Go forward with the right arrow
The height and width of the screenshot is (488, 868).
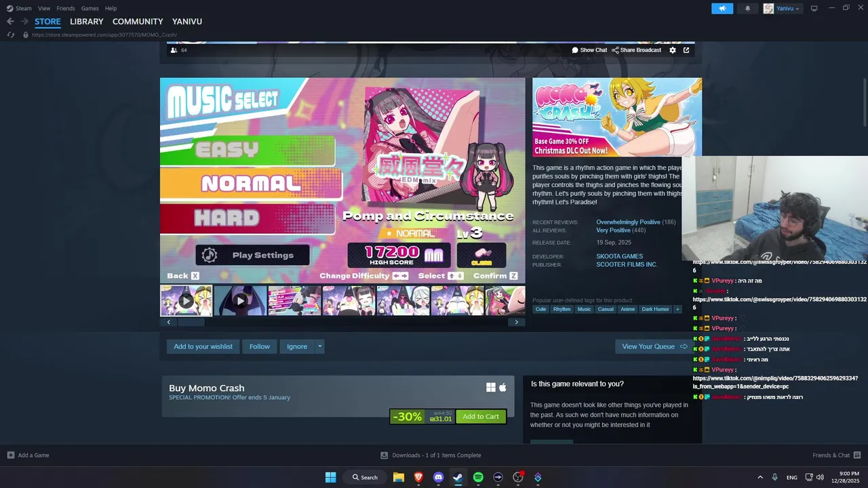pyautogui.click(x=24, y=22)
